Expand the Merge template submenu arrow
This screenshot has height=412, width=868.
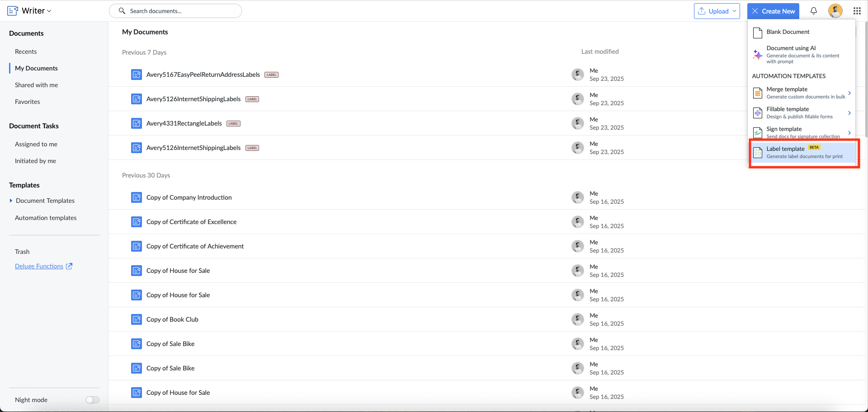849,93
